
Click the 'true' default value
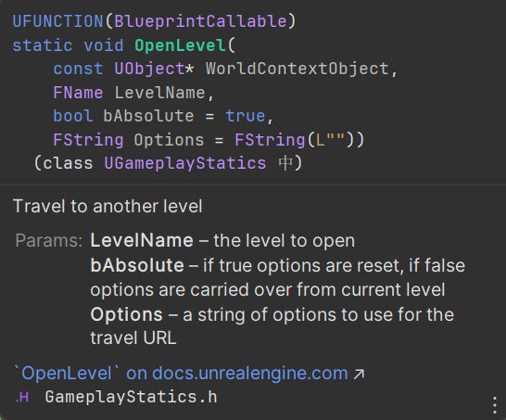click(x=246, y=116)
